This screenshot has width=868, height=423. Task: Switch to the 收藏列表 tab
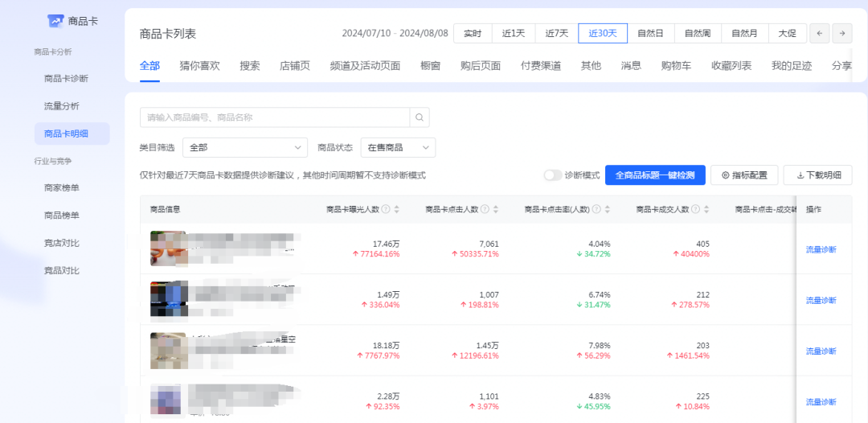731,66
